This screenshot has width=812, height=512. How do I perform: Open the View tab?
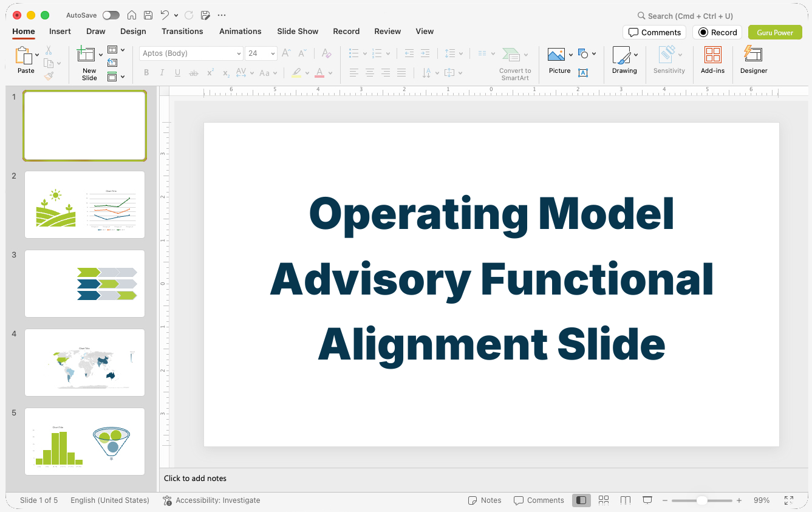[425, 32]
